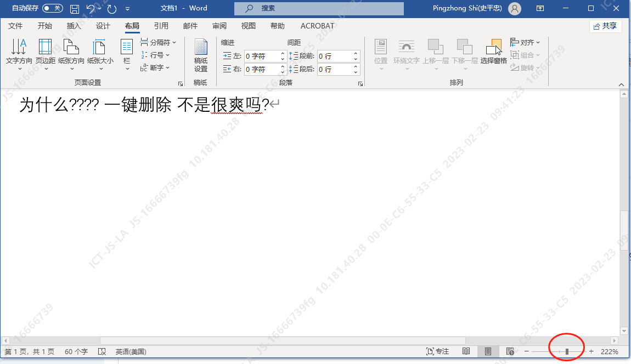The height and width of the screenshot is (364, 631).
Task: Open the 页边距 margins tool
Action: coord(45,54)
